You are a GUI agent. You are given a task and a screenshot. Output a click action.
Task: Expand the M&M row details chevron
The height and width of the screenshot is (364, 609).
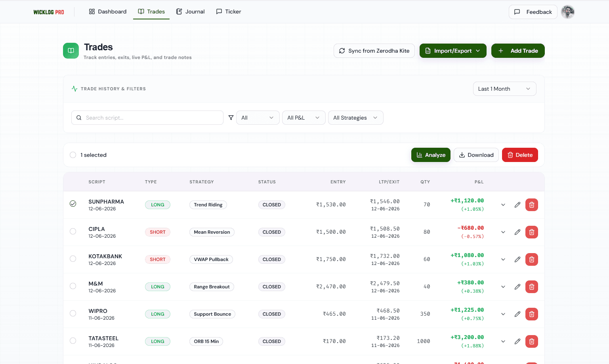tap(503, 287)
